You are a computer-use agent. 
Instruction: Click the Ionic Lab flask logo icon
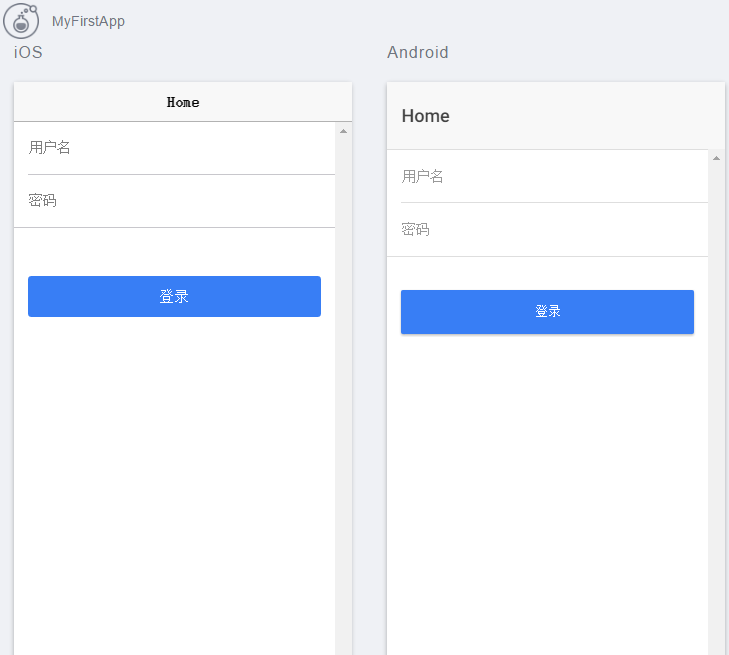coord(20,21)
